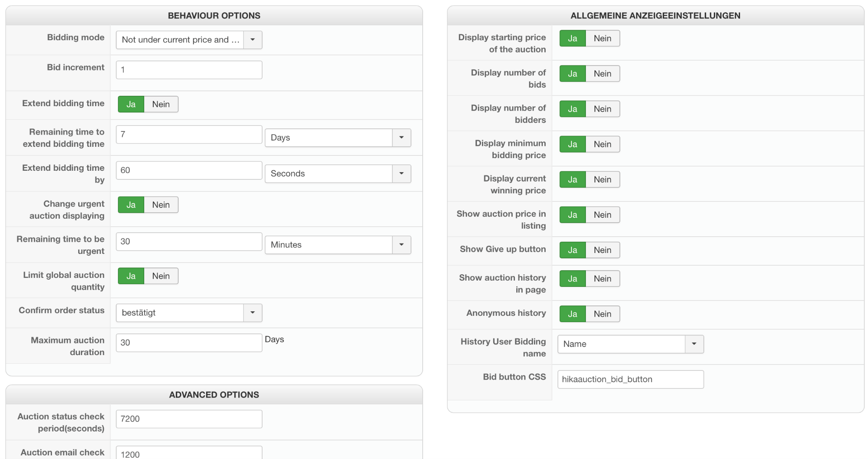Expand the Days unit dropdown for remaining time
Image resolution: width=868 pixels, height=459 pixels.
pos(338,138)
